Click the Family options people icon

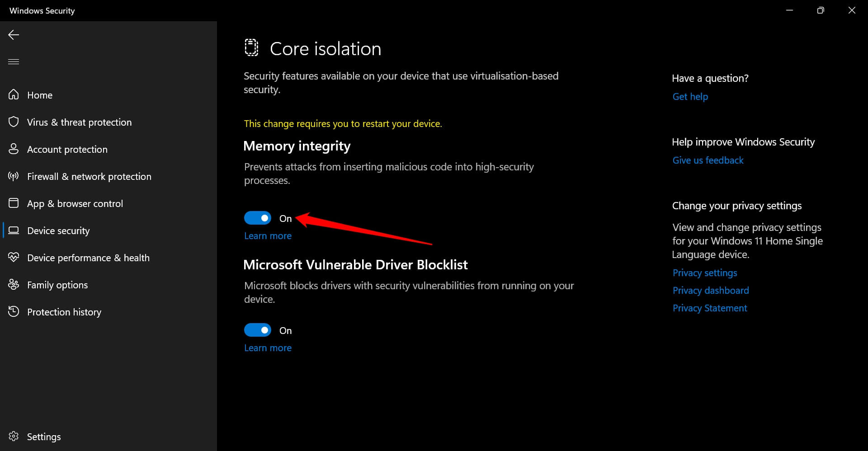[14, 284]
